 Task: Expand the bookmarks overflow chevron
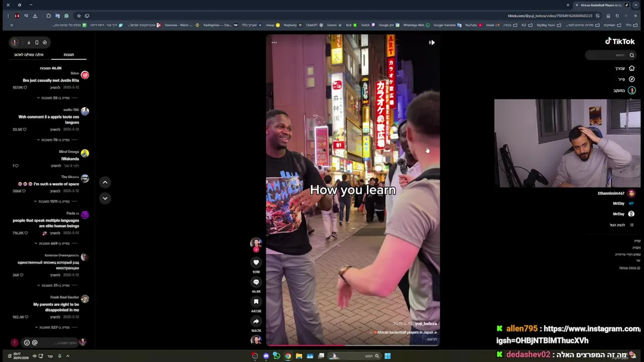coord(12,25)
